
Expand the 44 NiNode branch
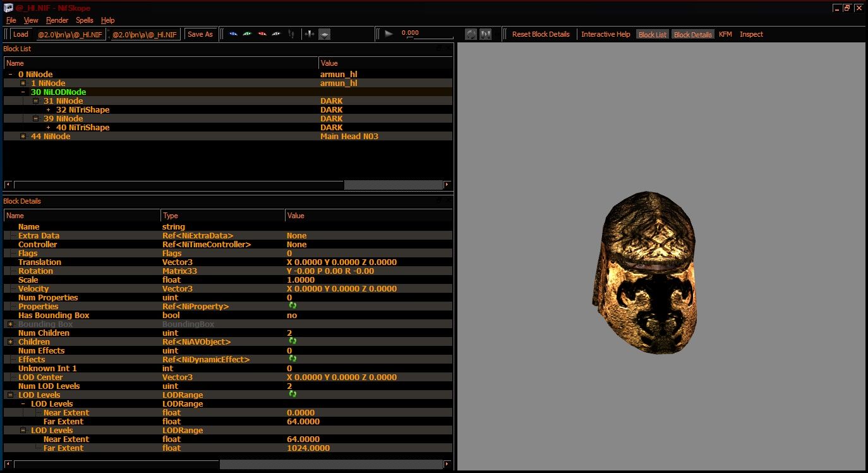pyautogui.click(x=23, y=137)
